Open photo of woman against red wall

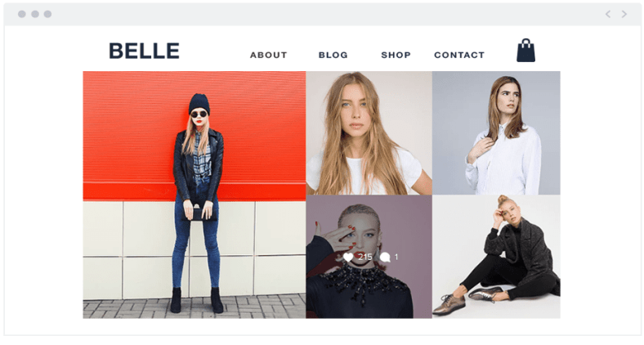tap(195, 195)
